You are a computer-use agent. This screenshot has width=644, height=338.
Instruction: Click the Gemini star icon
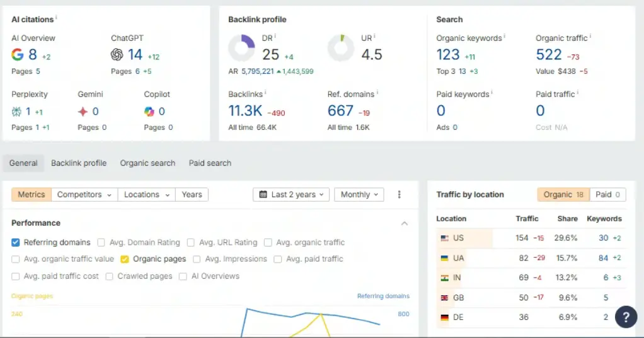click(x=83, y=112)
